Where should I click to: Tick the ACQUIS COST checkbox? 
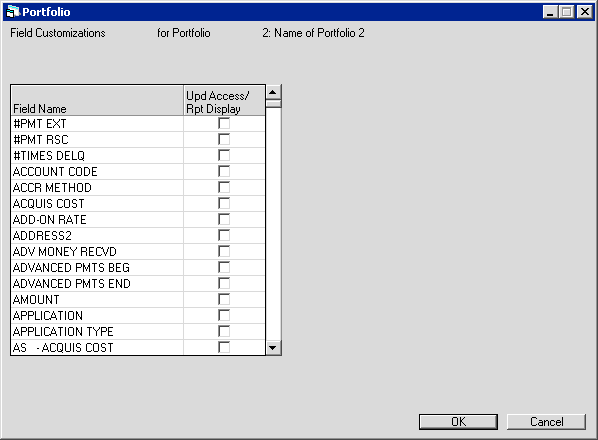pyautogui.click(x=224, y=204)
